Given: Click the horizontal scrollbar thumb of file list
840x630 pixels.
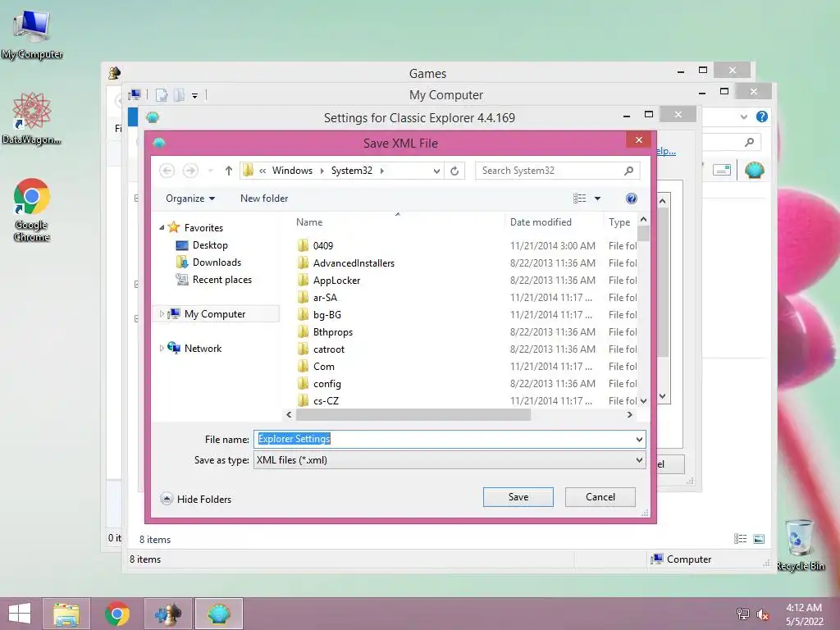Looking at the screenshot, I should click(413, 414).
